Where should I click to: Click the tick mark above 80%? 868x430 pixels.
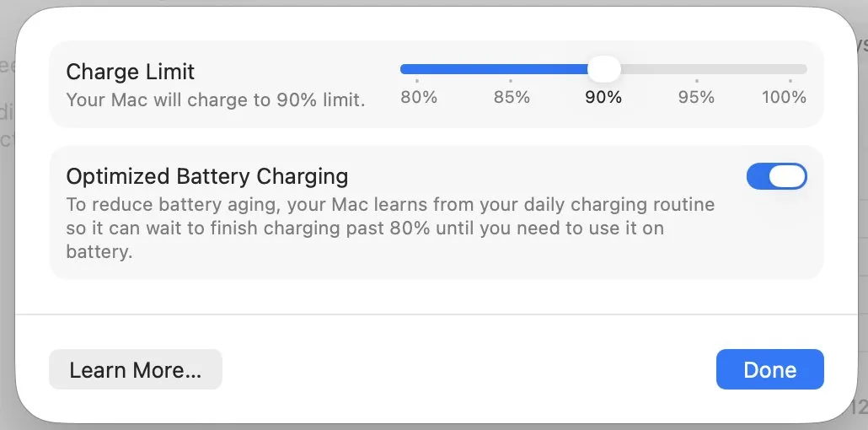click(418, 82)
